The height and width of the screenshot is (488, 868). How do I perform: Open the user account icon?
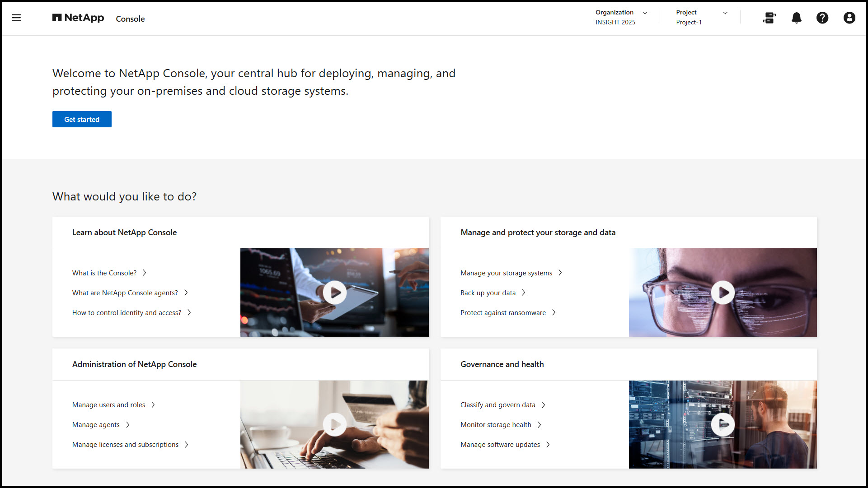(849, 18)
